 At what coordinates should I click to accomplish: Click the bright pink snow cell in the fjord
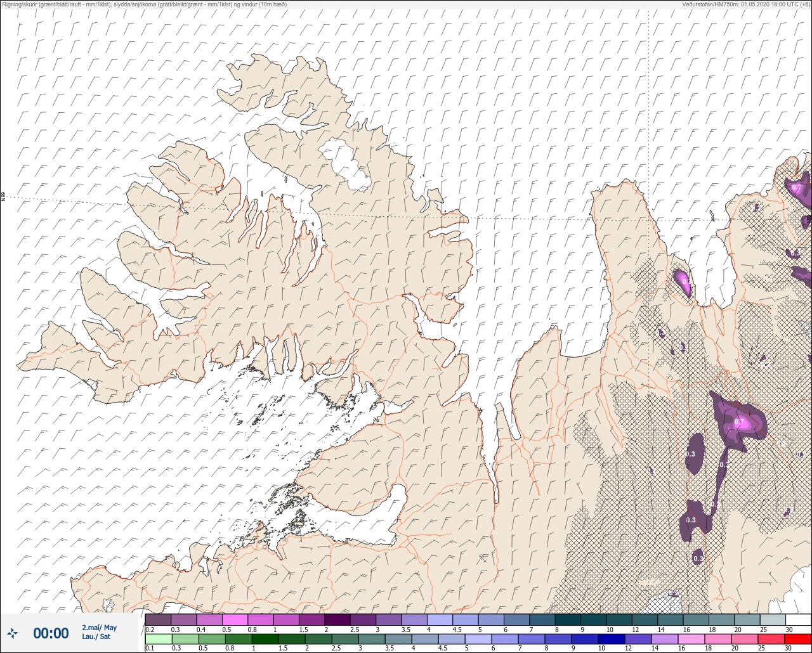pos(683,281)
